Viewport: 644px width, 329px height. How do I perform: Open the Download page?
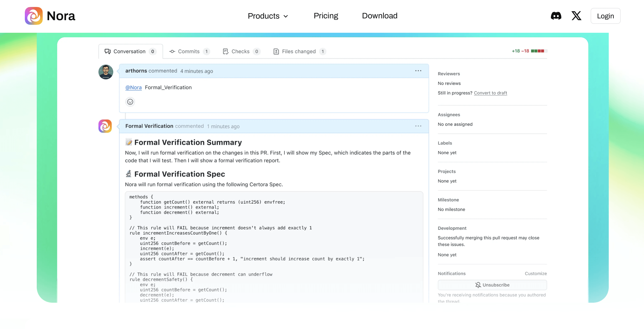[x=380, y=16]
